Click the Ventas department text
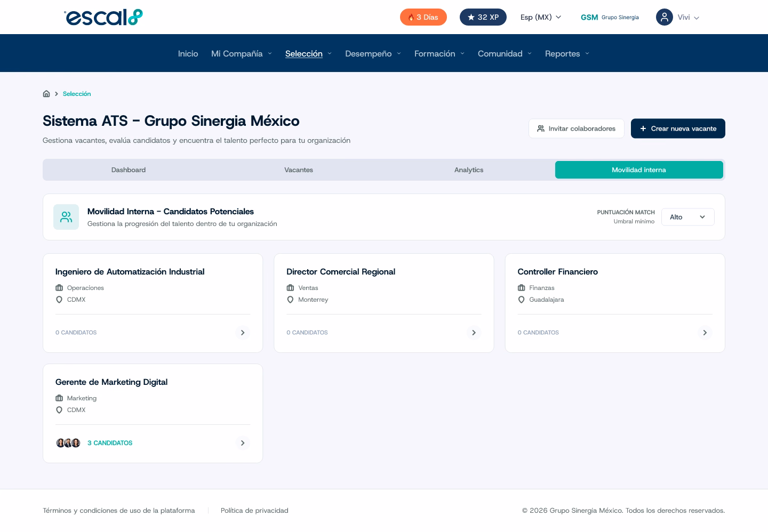The height and width of the screenshot is (532, 768). tap(308, 288)
